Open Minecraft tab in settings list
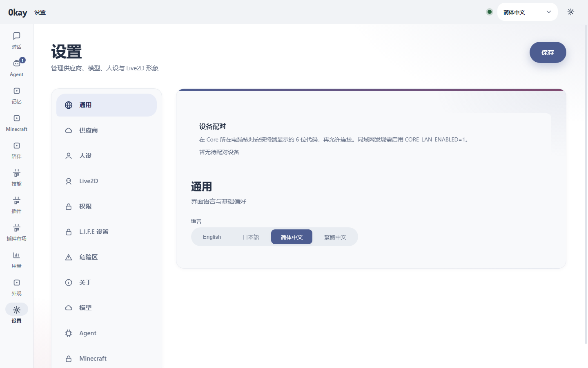This screenshot has height=368, width=588. (107, 359)
